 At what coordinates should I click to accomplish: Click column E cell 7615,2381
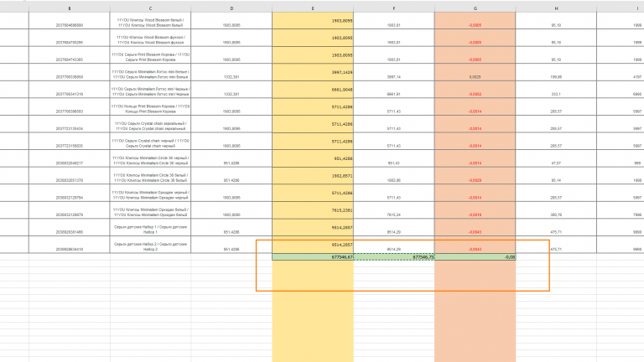(313, 210)
